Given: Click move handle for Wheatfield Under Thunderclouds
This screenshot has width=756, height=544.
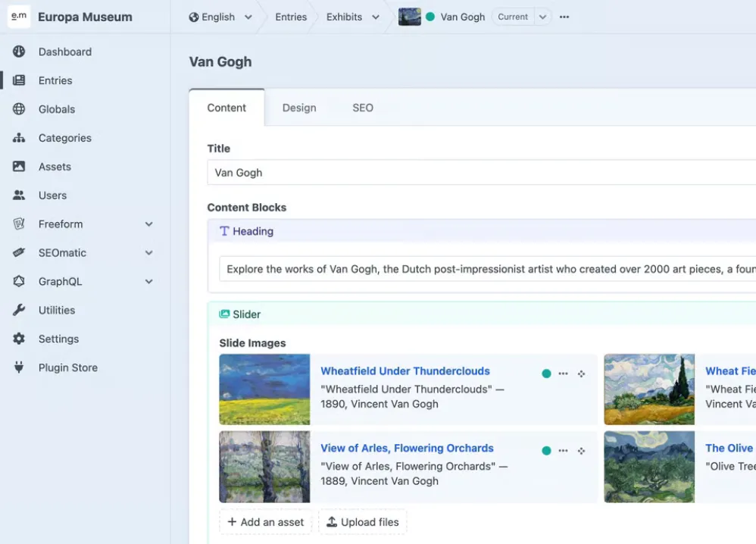Looking at the screenshot, I should [x=582, y=374].
